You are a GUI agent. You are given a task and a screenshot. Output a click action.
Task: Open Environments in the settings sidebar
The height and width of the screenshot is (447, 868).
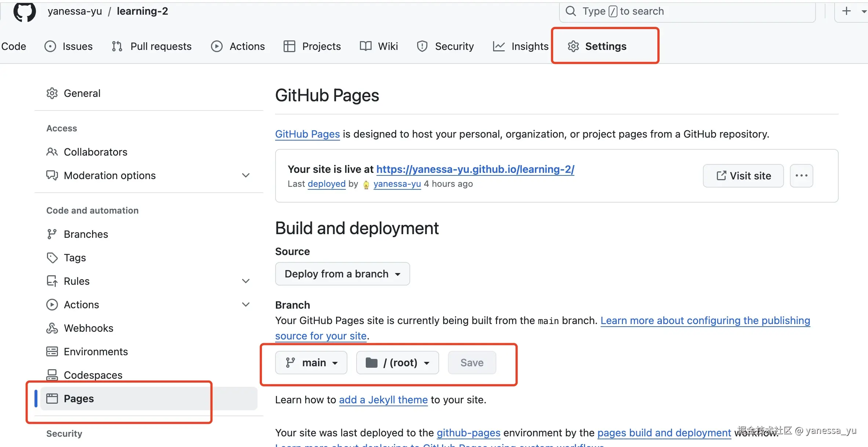(95, 352)
